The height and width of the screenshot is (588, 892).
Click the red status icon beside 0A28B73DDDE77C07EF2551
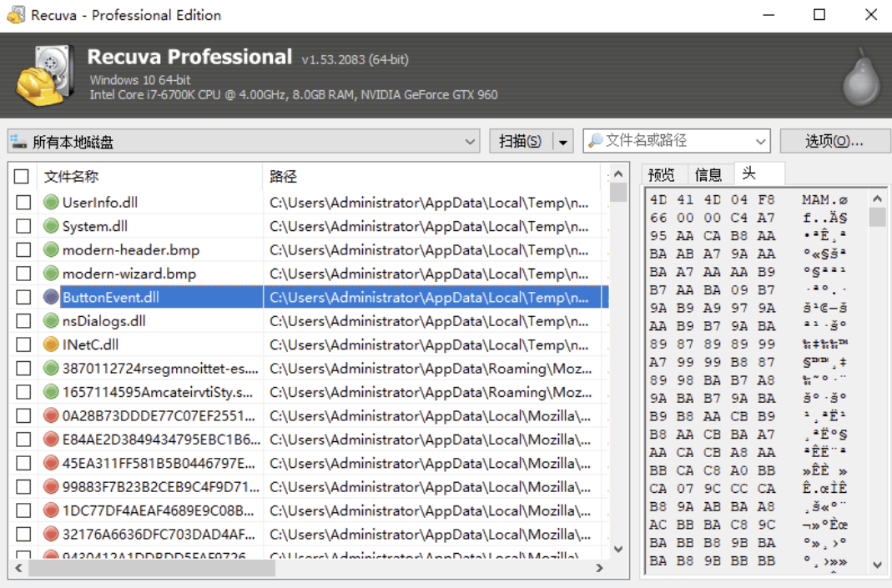pos(51,415)
